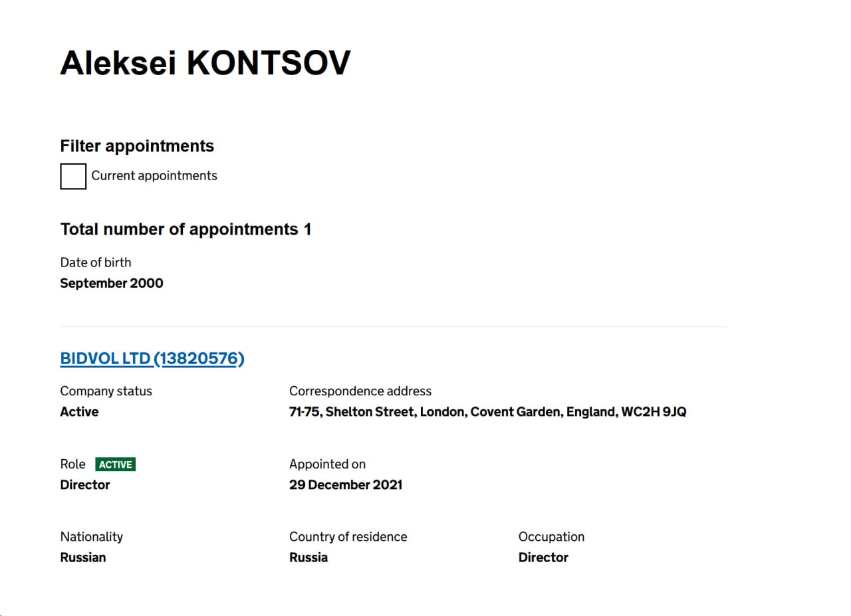The image size is (851, 616).
Task: Click the Nationality label
Action: point(92,537)
